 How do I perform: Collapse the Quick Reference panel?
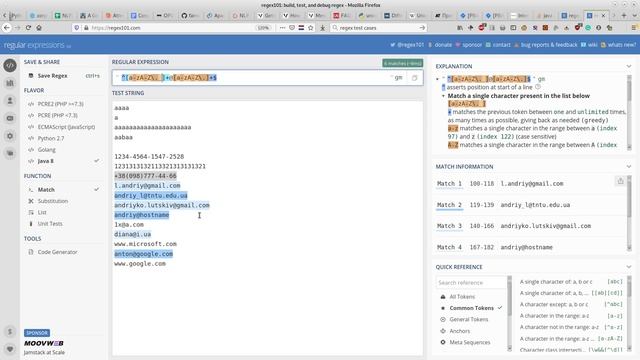click(629, 267)
